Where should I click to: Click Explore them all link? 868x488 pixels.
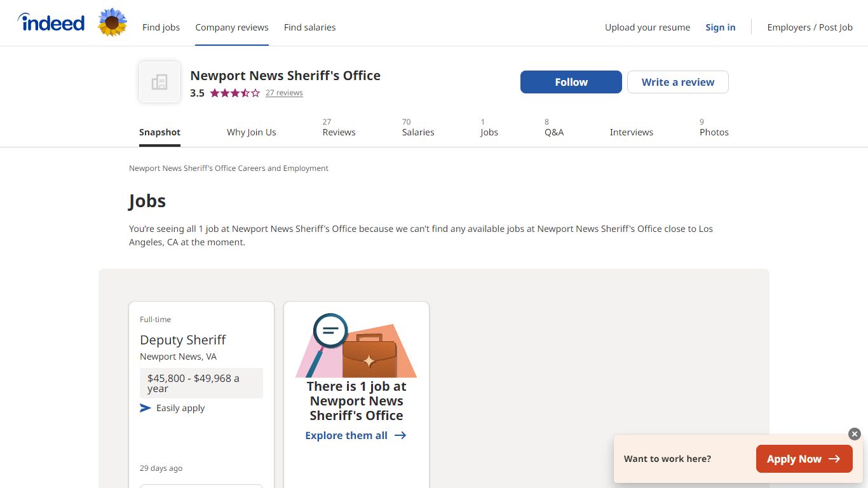coord(356,435)
